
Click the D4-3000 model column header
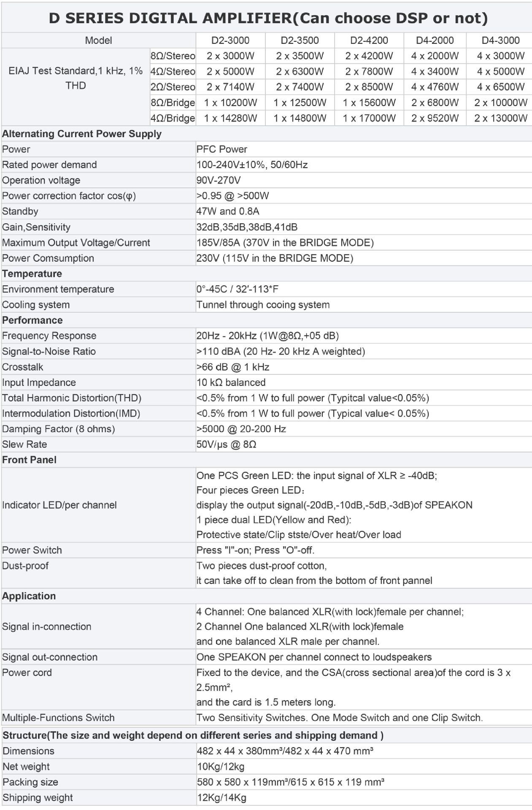coord(500,41)
